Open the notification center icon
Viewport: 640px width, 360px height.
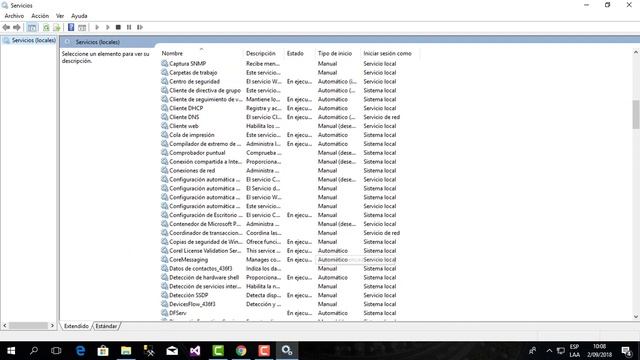(627, 351)
